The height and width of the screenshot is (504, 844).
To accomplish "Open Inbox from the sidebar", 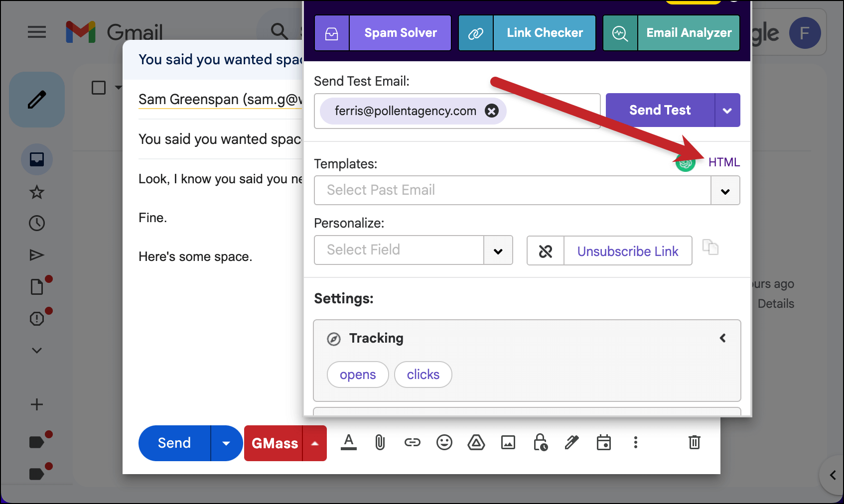I will (x=37, y=159).
